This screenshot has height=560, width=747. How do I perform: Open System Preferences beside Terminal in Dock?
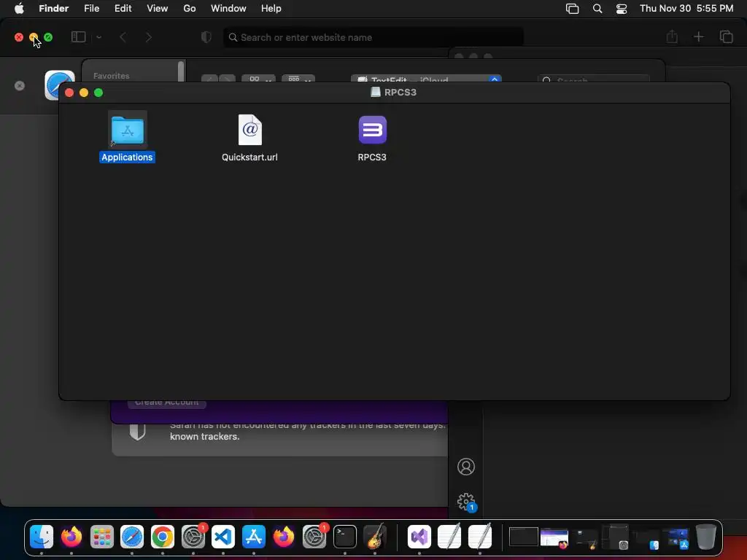click(x=314, y=537)
